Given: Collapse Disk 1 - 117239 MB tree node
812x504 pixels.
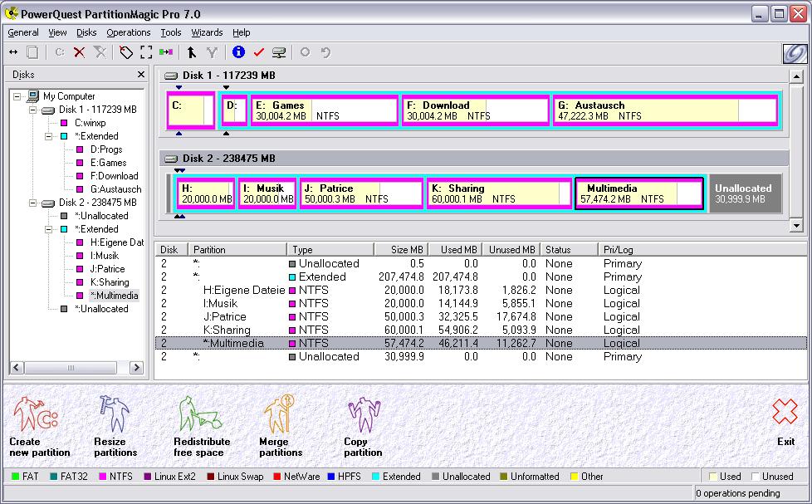Looking at the screenshot, I should (32, 110).
